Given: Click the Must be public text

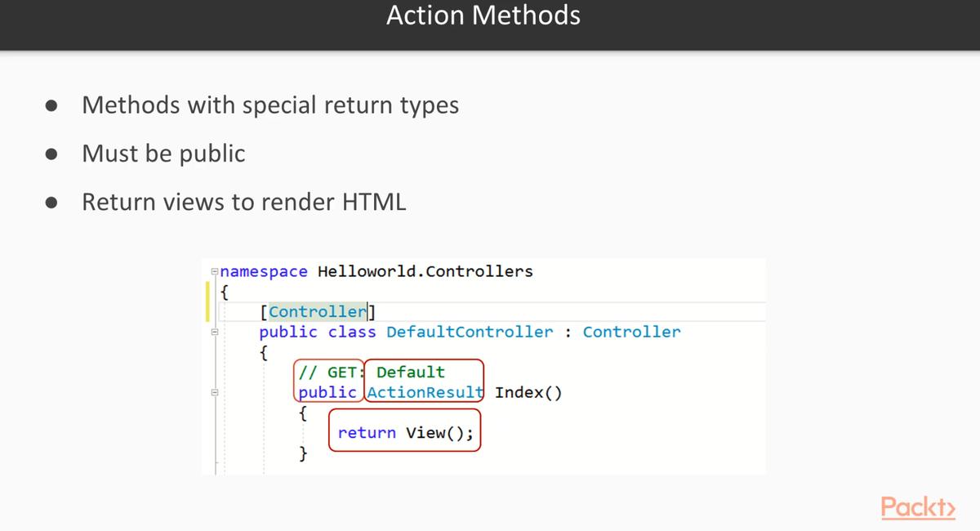Looking at the screenshot, I should point(163,154).
